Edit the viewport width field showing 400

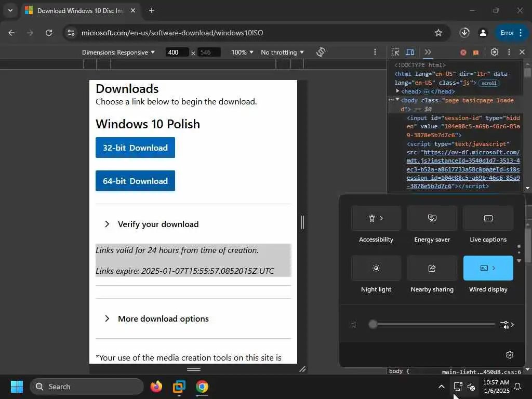tap(177, 52)
